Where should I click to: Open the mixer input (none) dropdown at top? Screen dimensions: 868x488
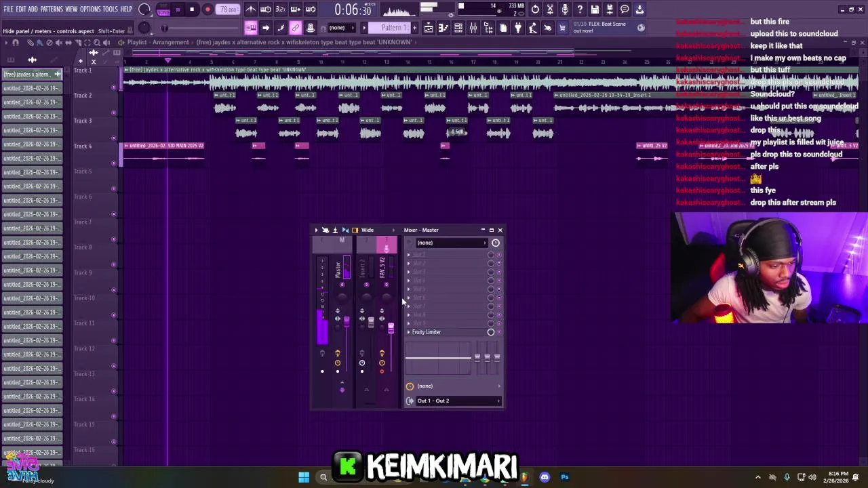point(450,243)
